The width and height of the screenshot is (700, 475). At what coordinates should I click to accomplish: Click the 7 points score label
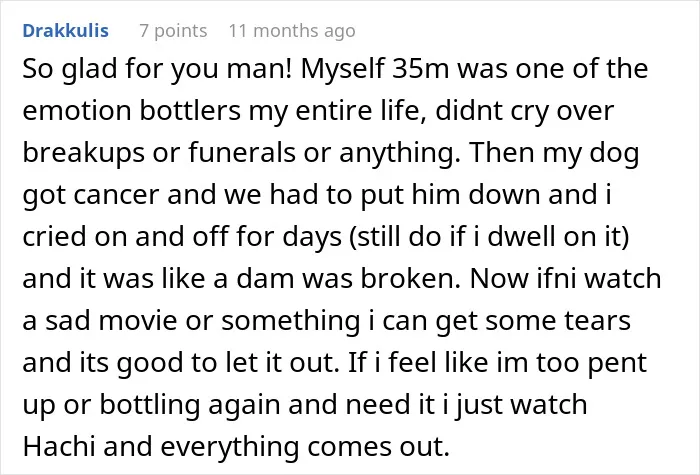pos(173,31)
